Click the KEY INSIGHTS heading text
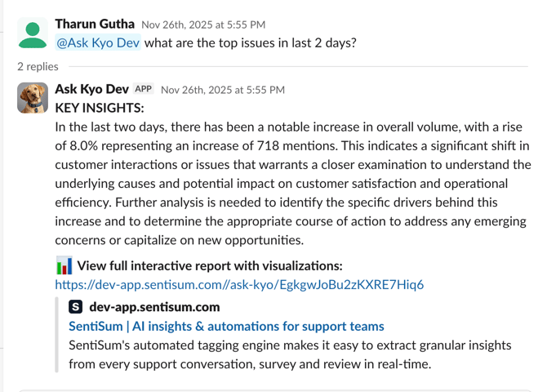 point(100,108)
